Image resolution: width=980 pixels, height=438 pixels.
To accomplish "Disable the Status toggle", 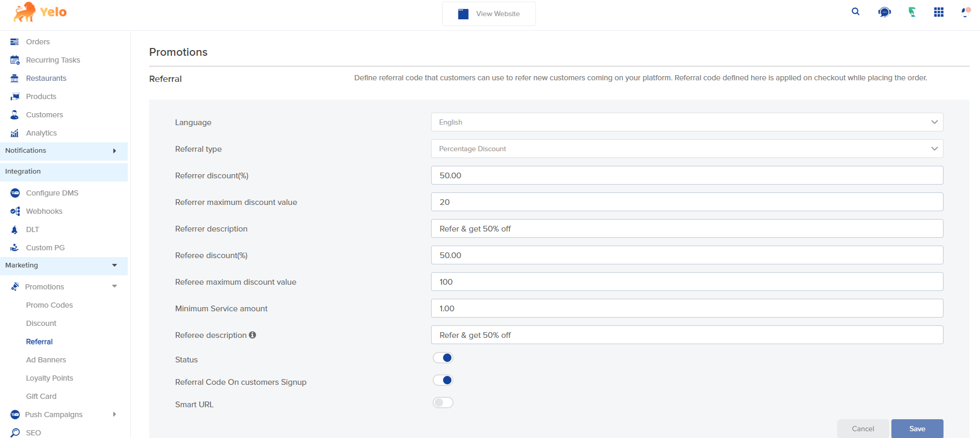I will pyautogui.click(x=443, y=358).
